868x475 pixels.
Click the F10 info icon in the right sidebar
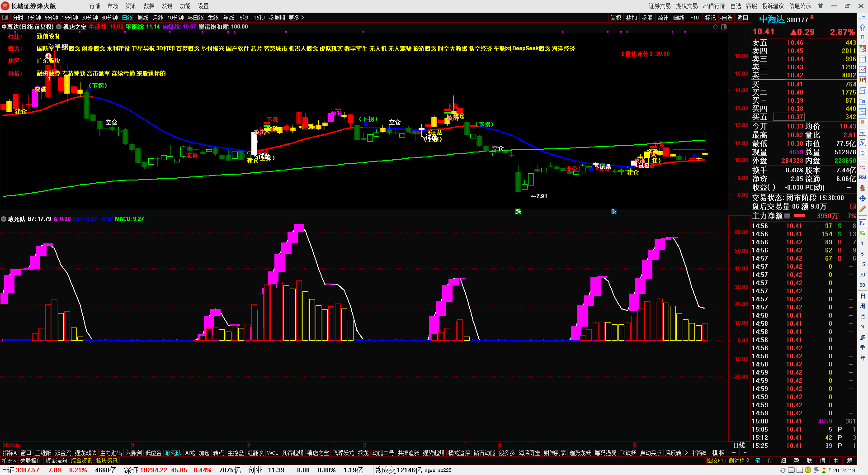[x=863, y=101]
